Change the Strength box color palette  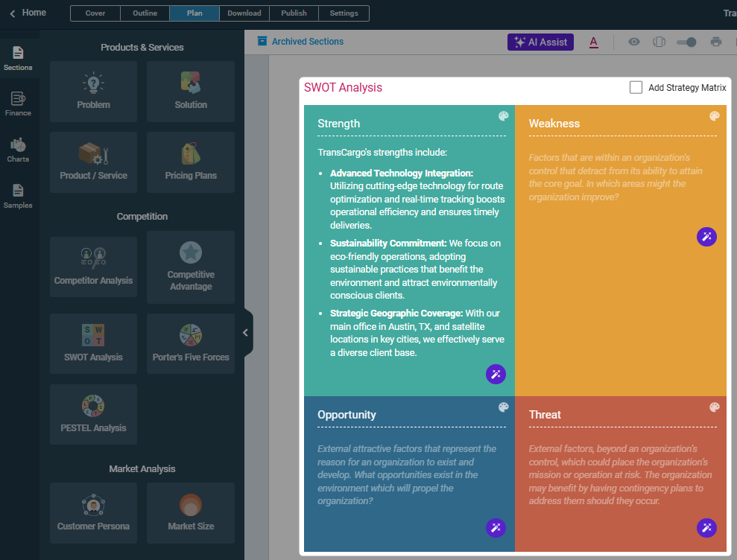coord(504,116)
